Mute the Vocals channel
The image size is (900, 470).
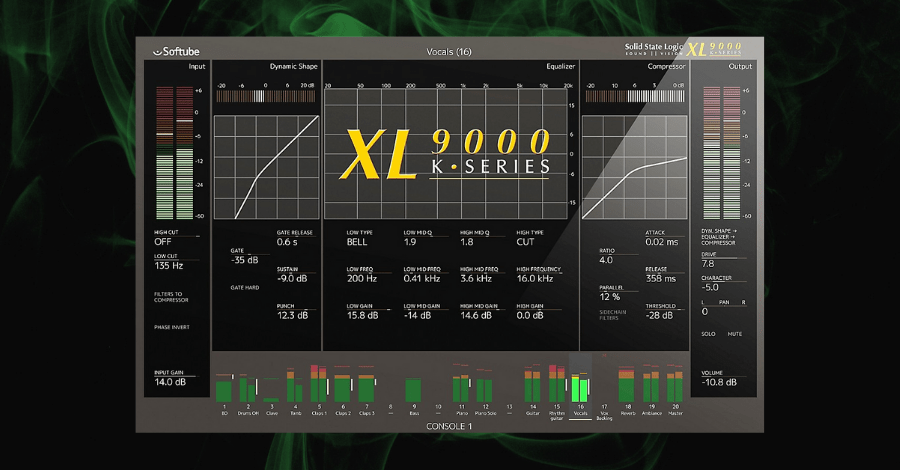click(x=735, y=334)
